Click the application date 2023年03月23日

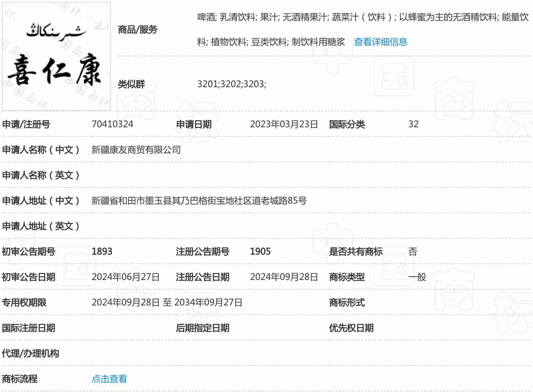click(x=284, y=124)
